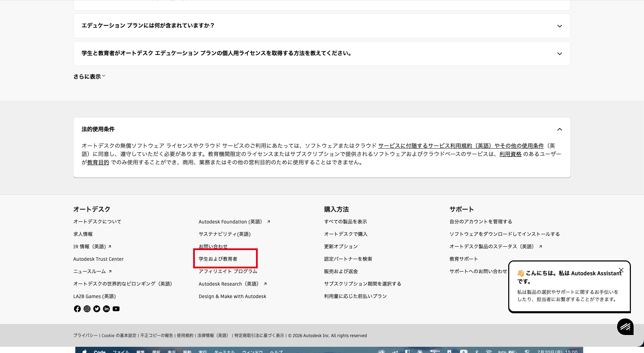This screenshot has width=644, height=353.
Task: Click the 購入方法 column heading
Action: [x=337, y=209]
